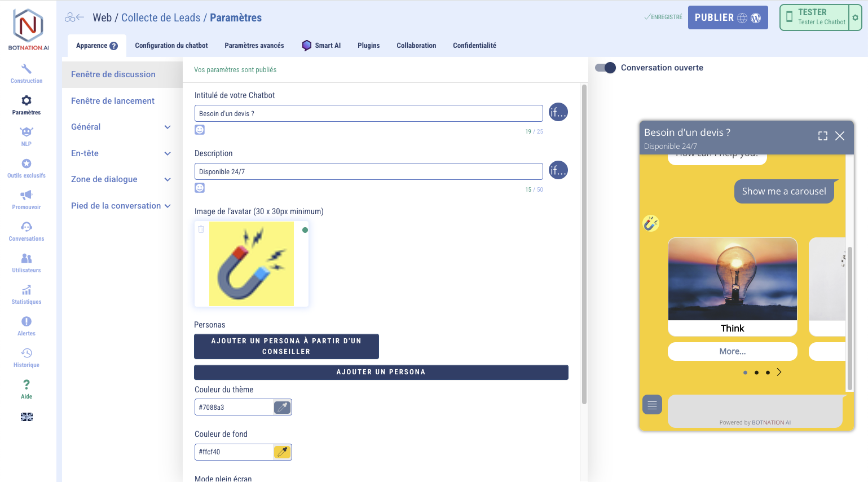Open the Collaboration tab

click(x=416, y=46)
